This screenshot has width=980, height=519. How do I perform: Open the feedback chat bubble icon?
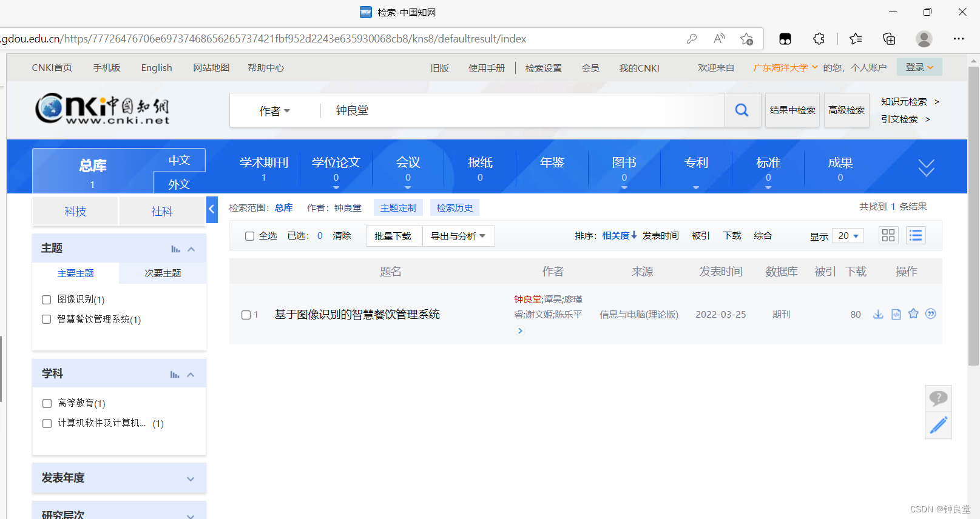click(x=938, y=398)
